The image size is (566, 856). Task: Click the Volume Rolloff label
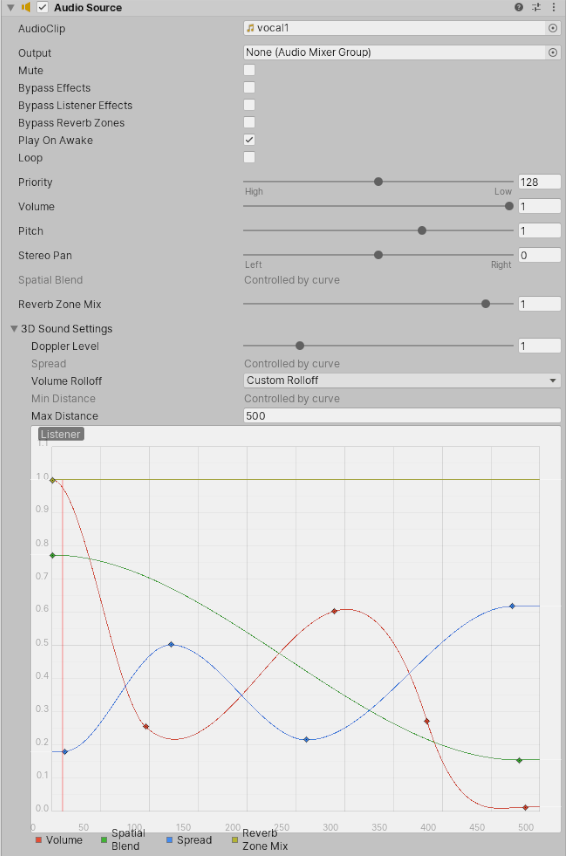click(x=67, y=381)
